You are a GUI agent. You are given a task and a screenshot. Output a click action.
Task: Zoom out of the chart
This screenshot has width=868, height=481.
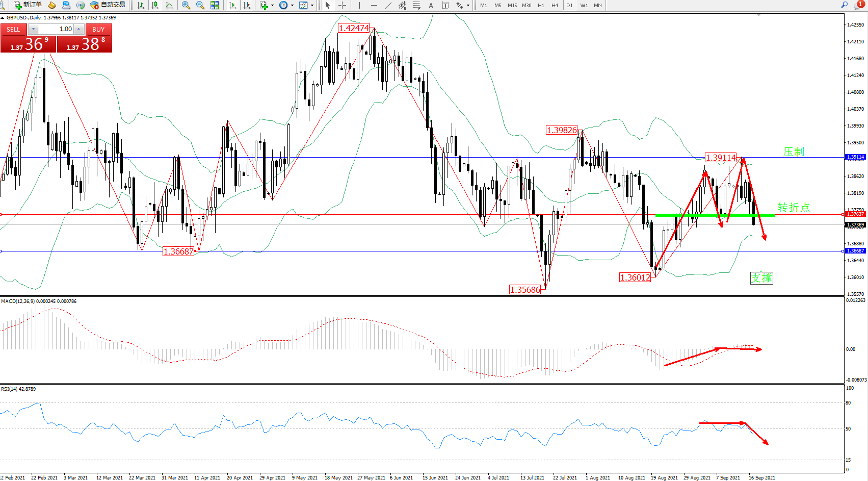point(200,5)
